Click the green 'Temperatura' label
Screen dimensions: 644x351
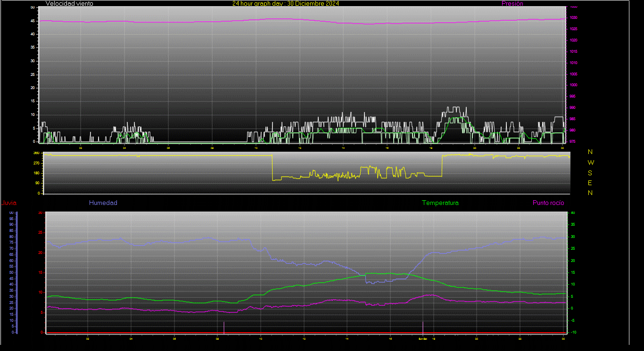[x=440, y=203]
